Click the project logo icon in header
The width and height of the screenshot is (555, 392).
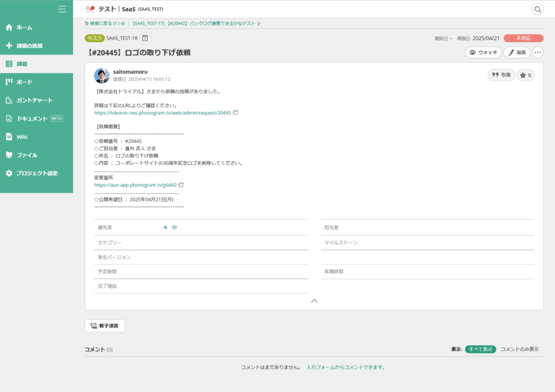point(91,9)
